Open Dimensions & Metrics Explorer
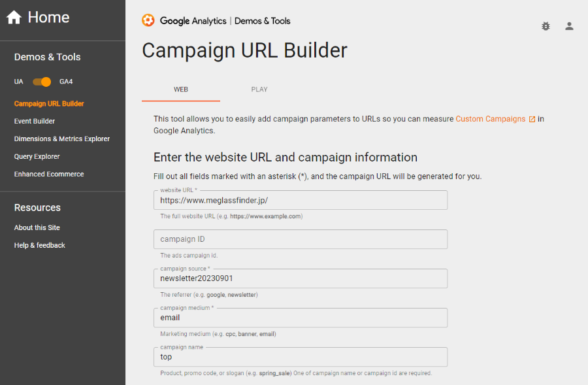 click(62, 139)
